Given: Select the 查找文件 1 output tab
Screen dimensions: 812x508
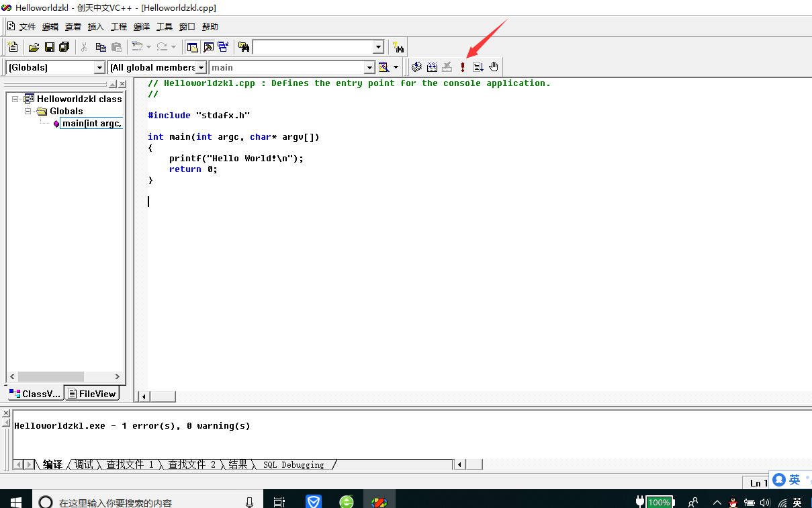Looking at the screenshot, I should pos(130,464).
